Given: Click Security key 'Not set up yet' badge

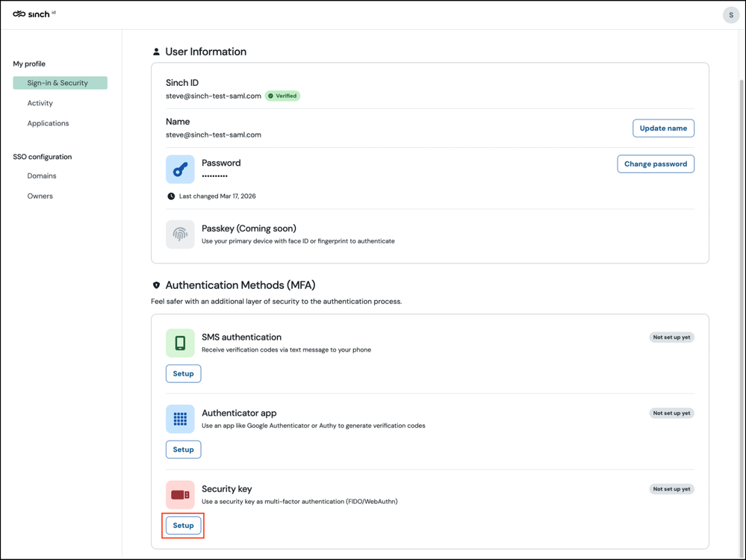Looking at the screenshot, I should pos(671,489).
